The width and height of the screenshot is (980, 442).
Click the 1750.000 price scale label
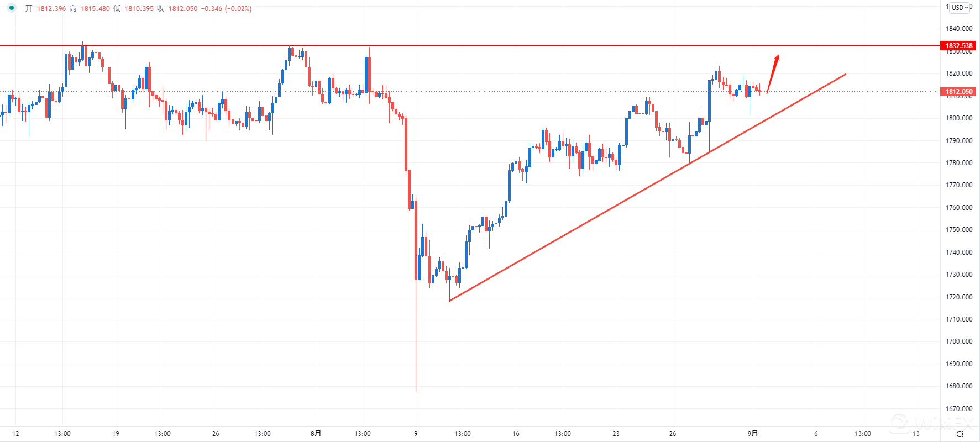coord(959,230)
